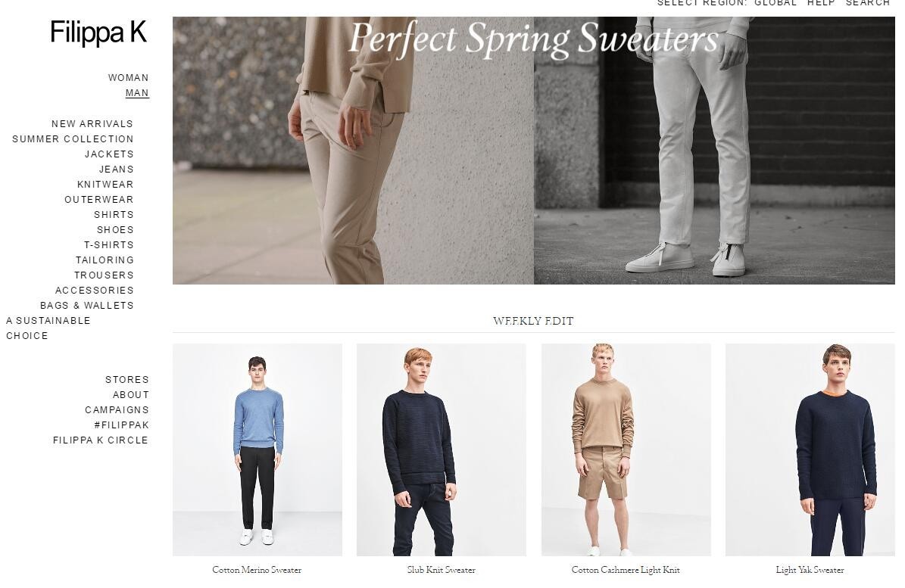905x588 pixels.
Task: Click the Perfect Spring Sweaters banner
Action: coord(533,151)
